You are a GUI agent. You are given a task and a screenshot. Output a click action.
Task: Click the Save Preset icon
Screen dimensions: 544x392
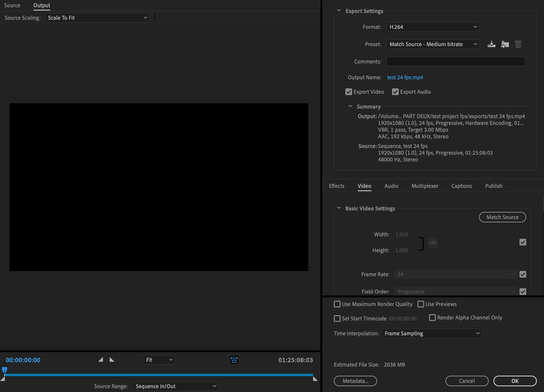[491, 44]
